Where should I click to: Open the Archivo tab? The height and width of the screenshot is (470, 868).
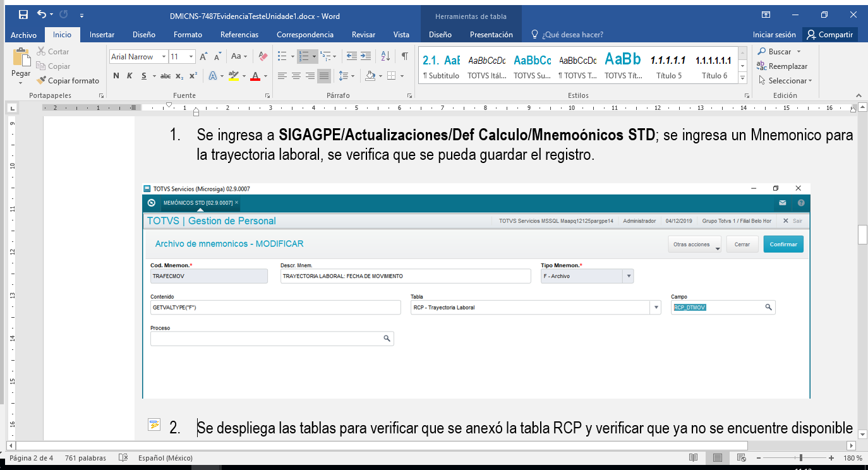coord(24,35)
